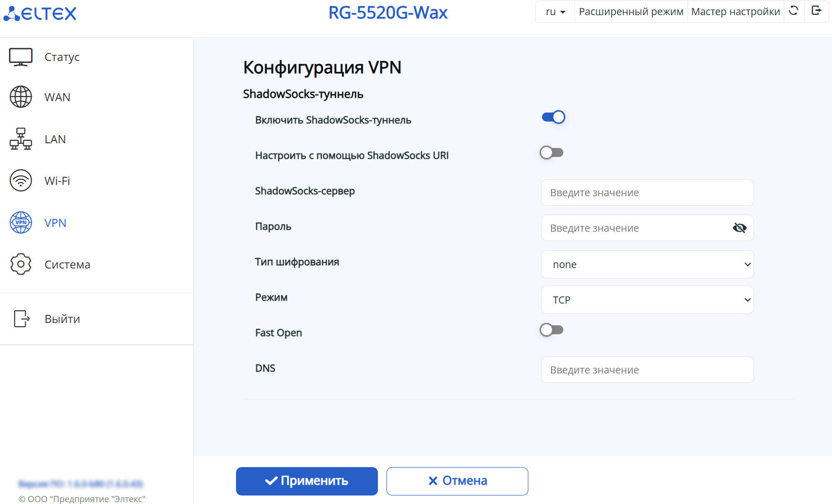This screenshot has width=832, height=504.
Task: Disable the ShadowSocks tunnel toggle
Action: (x=553, y=117)
